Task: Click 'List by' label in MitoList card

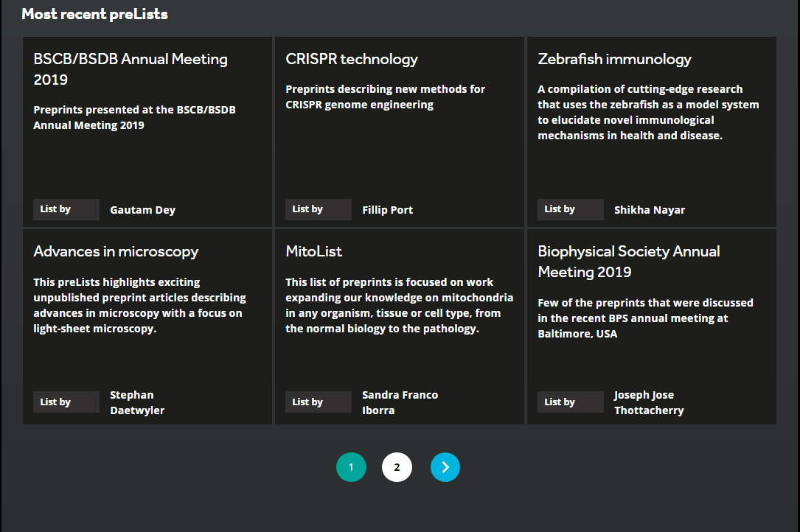Action: click(x=307, y=402)
